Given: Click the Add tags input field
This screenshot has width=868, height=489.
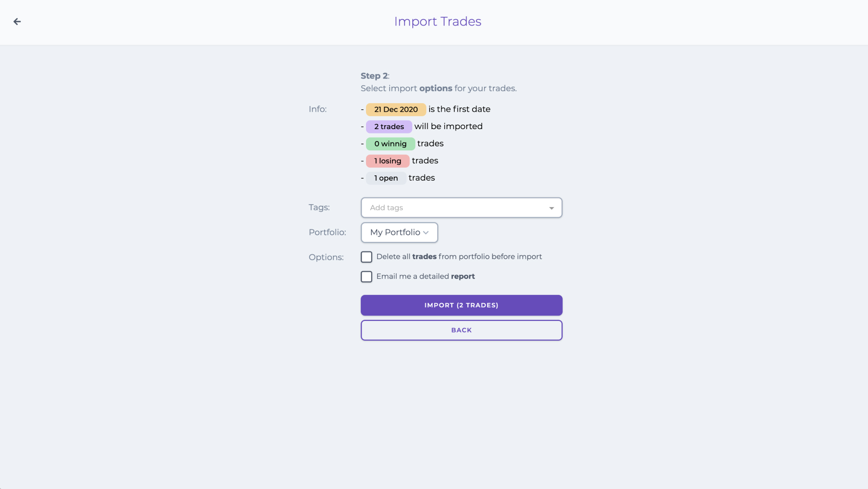Looking at the screenshot, I should 461,208.
